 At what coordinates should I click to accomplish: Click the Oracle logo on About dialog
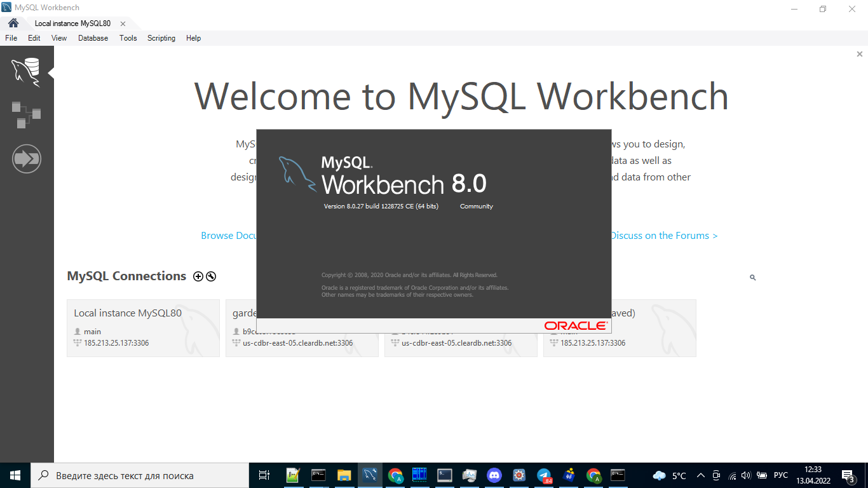tap(576, 325)
